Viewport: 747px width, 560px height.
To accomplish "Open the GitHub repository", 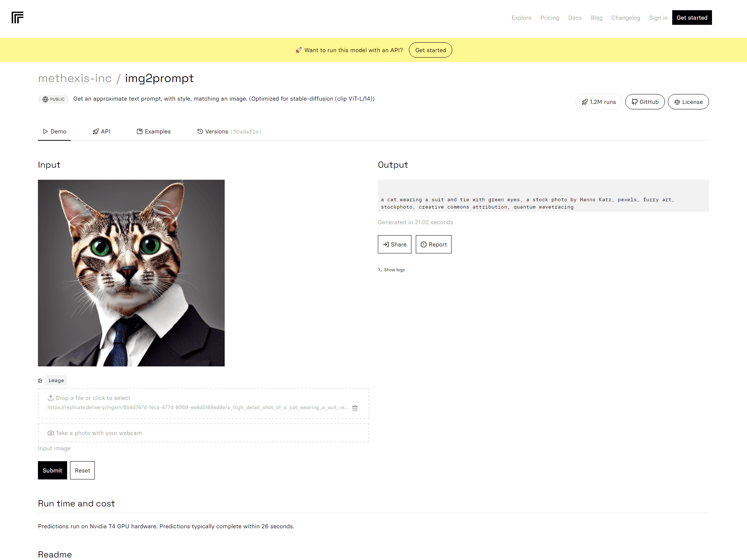I will coord(645,102).
